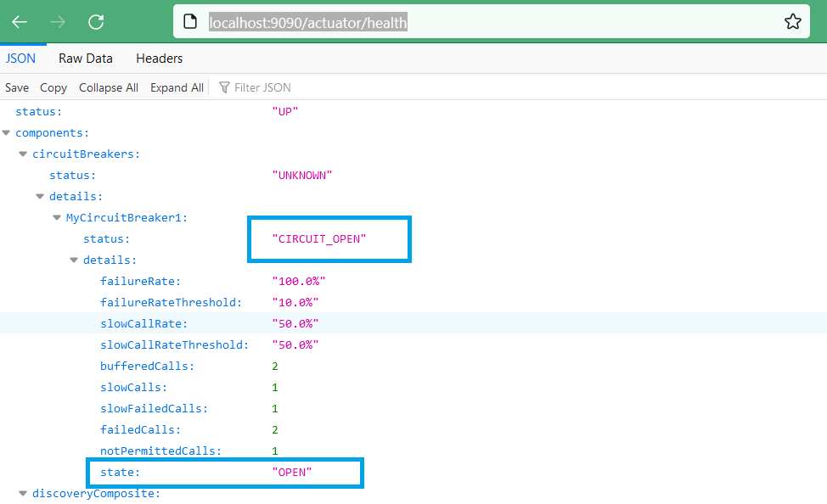This screenshot has width=827, height=504.
Task: Select the state key
Action: [x=121, y=473]
